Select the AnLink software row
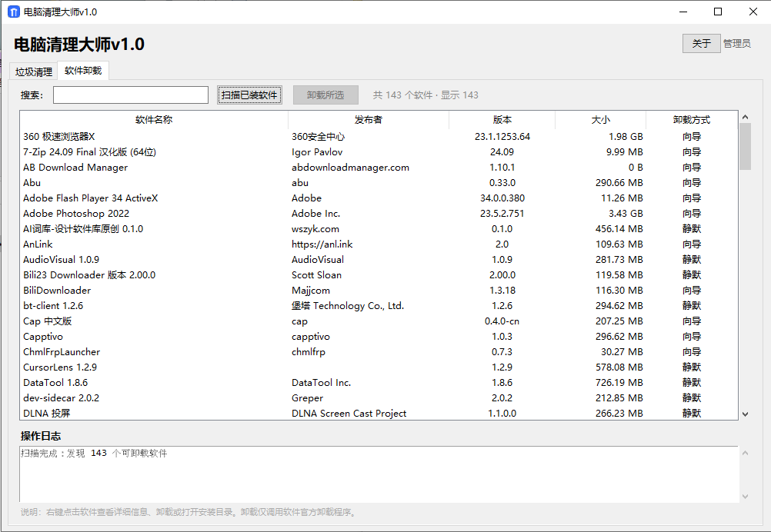771x532 pixels. (x=379, y=244)
